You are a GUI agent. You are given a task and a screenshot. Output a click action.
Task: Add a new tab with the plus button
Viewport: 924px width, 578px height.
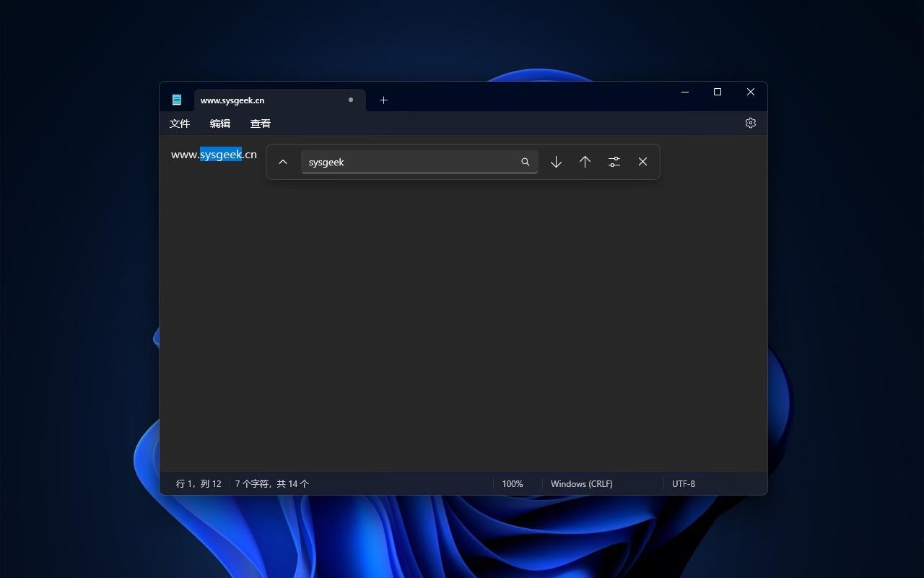click(383, 100)
